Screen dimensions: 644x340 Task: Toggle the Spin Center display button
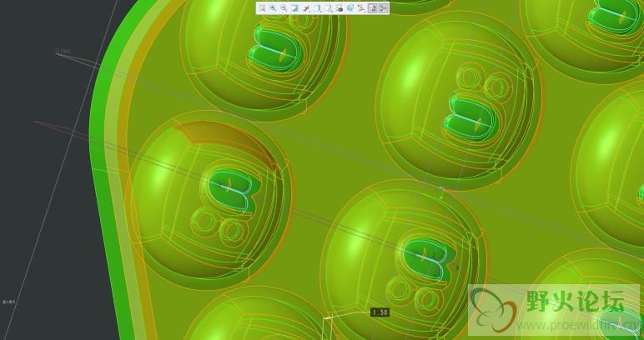point(383,8)
